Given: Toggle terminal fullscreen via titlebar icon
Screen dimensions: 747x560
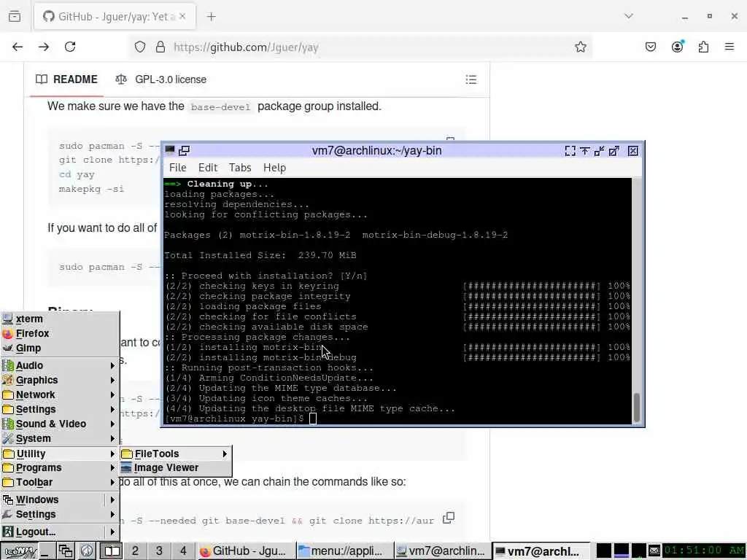Looking at the screenshot, I should point(570,151).
